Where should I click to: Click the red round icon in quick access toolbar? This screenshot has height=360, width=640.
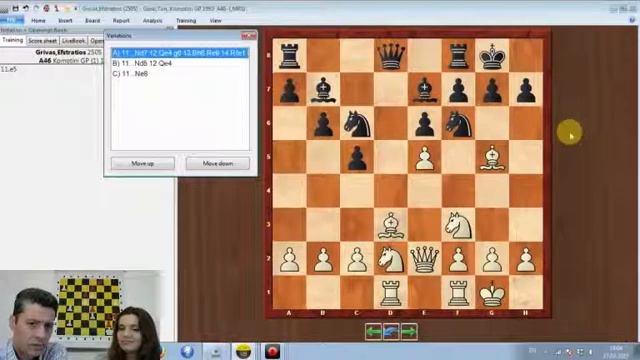click(x=46, y=8)
